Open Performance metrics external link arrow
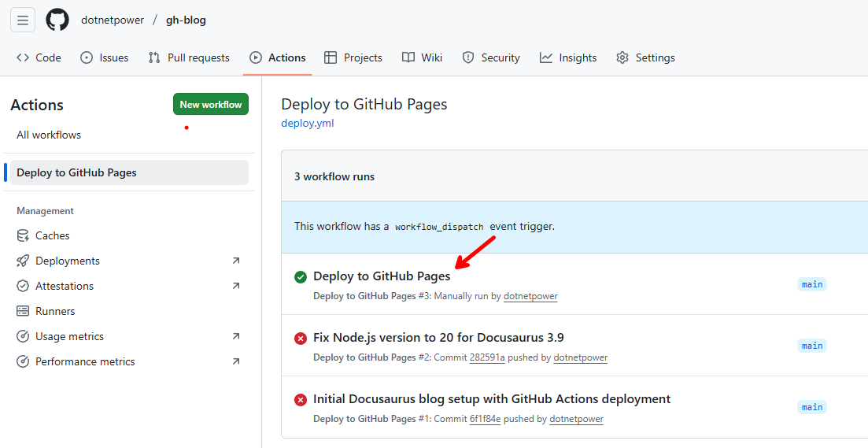868x448 pixels. click(x=236, y=361)
